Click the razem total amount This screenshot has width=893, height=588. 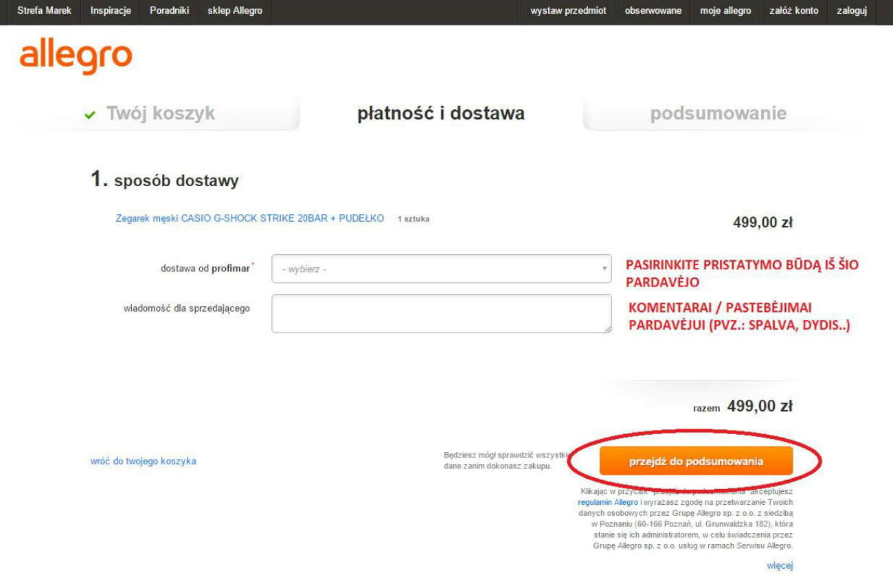pos(760,406)
